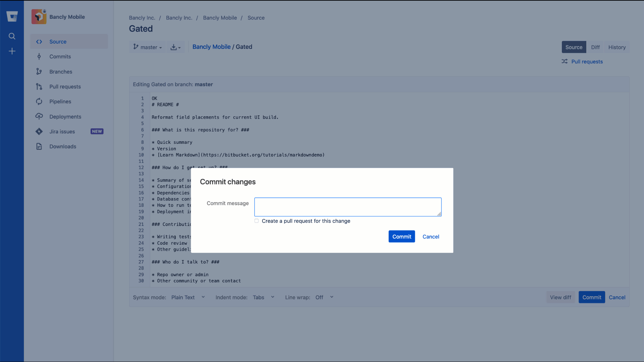Open Pull requests in sidebar
This screenshot has width=644, height=362.
[65, 86]
